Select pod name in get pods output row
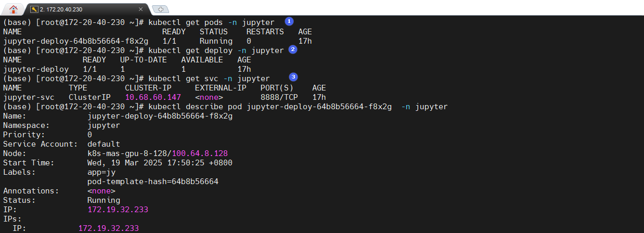 pos(76,41)
